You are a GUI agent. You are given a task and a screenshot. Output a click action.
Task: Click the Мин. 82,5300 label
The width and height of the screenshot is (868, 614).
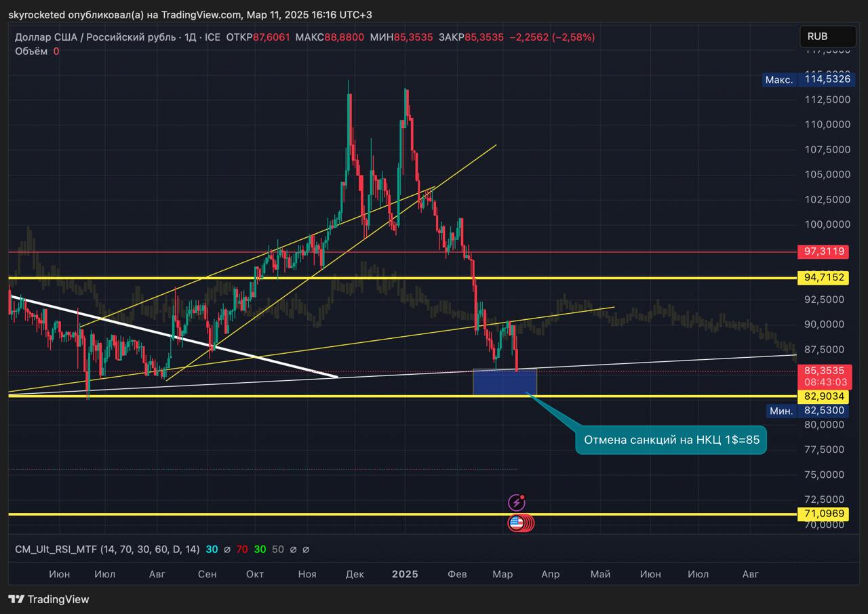tap(807, 411)
